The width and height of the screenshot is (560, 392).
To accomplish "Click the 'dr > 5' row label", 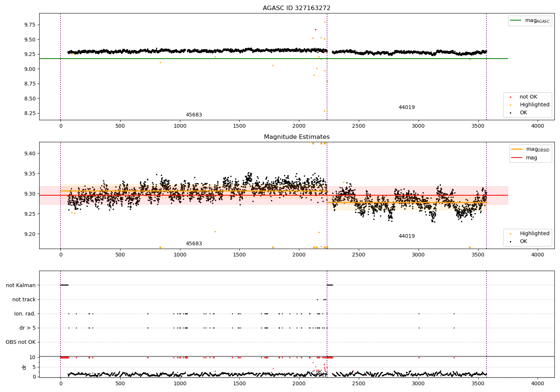I will pyautogui.click(x=28, y=328).
